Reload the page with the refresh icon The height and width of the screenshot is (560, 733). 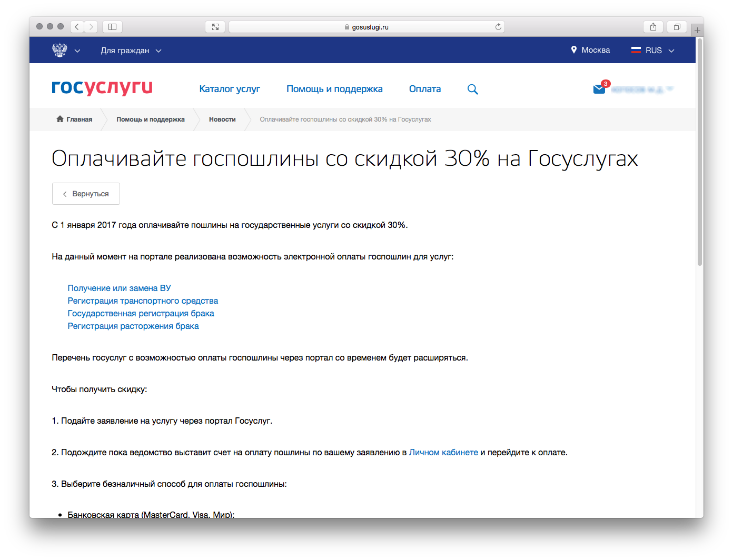point(498,27)
